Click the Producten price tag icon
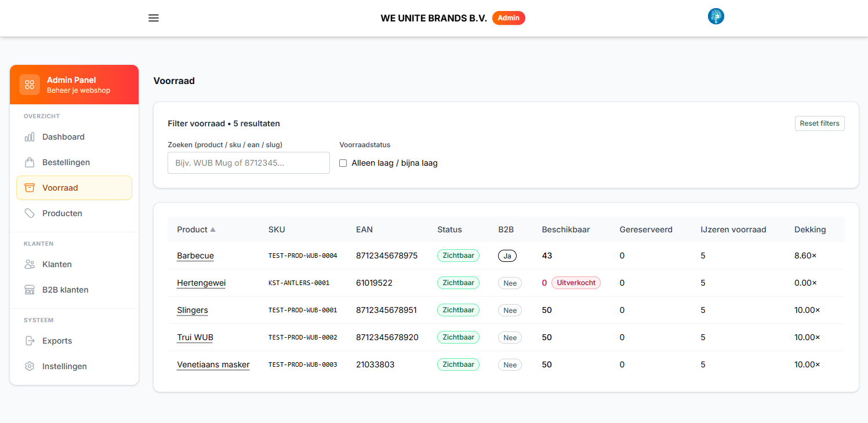Viewport: 868px width, 423px height. click(x=29, y=213)
